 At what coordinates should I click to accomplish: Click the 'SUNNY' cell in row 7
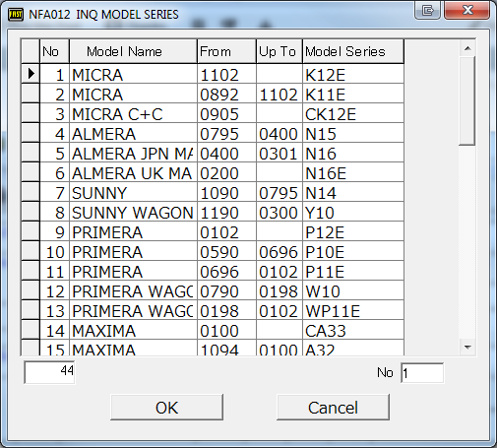(133, 192)
